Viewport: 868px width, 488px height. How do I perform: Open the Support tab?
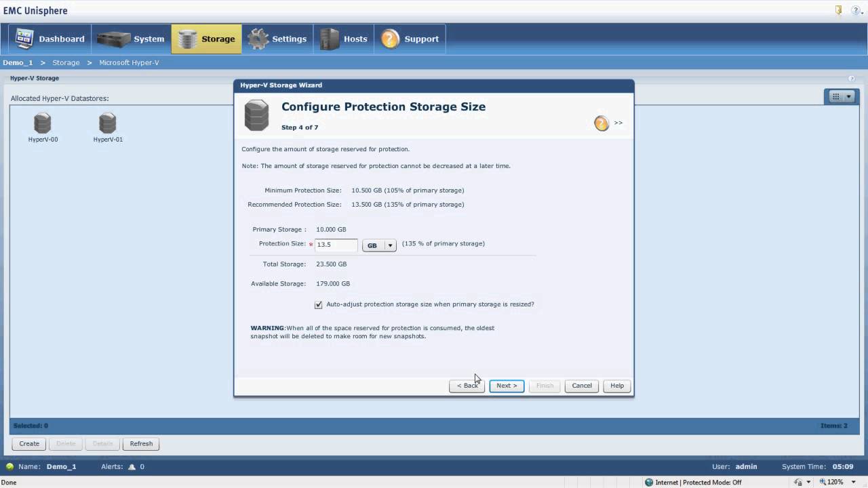(410, 39)
